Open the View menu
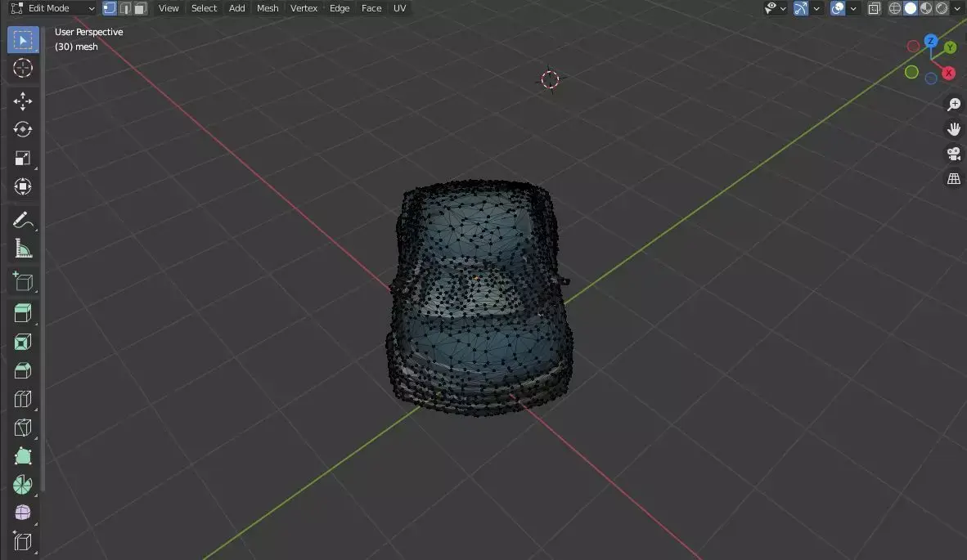The width and height of the screenshot is (967, 560). click(x=169, y=8)
